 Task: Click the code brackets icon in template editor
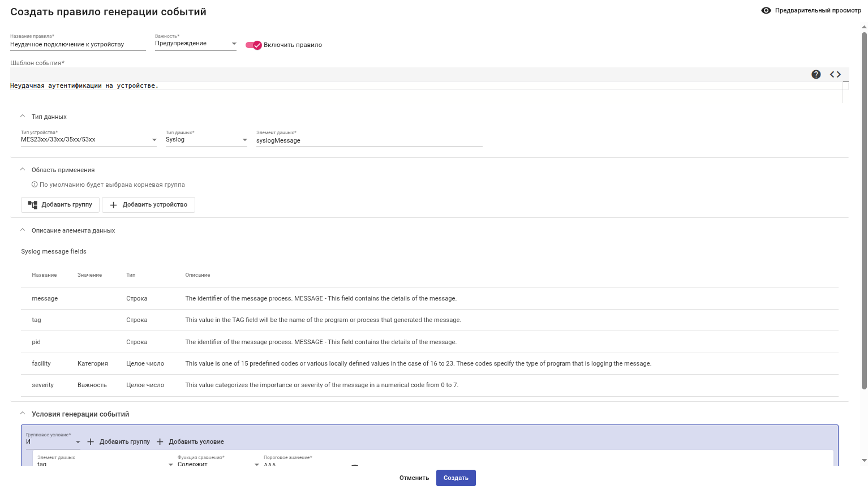tap(835, 75)
